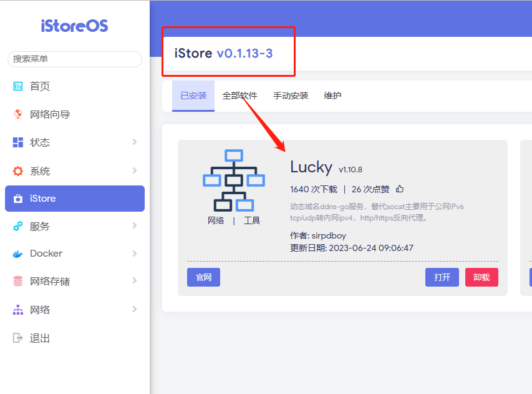Image resolution: width=532 pixels, height=394 pixels.
Task: Open 首页 menu item
Action: coord(75,86)
